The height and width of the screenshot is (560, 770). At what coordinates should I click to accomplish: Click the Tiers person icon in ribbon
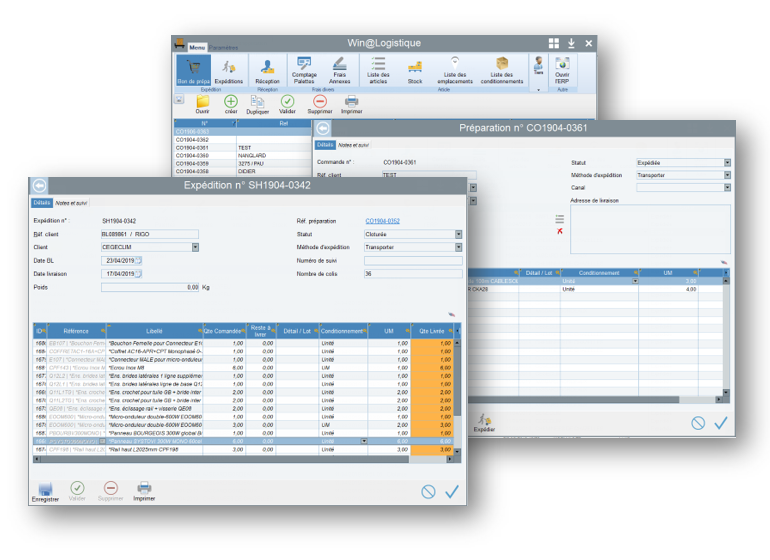point(538,65)
